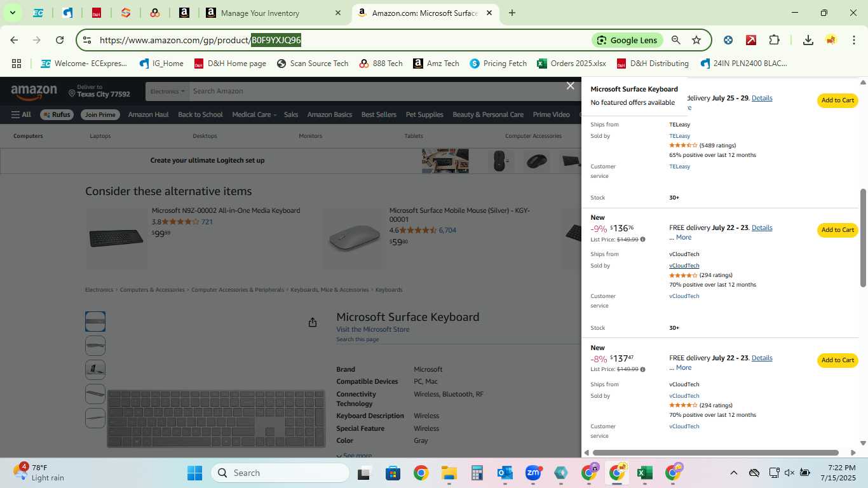
Task: Open the All hamburger menu
Action: (21, 114)
